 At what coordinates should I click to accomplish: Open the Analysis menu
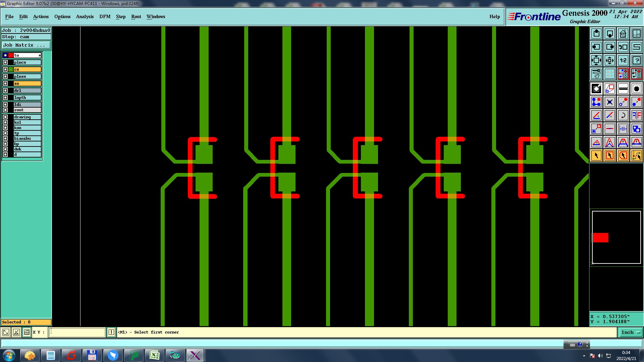pos(85,16)
